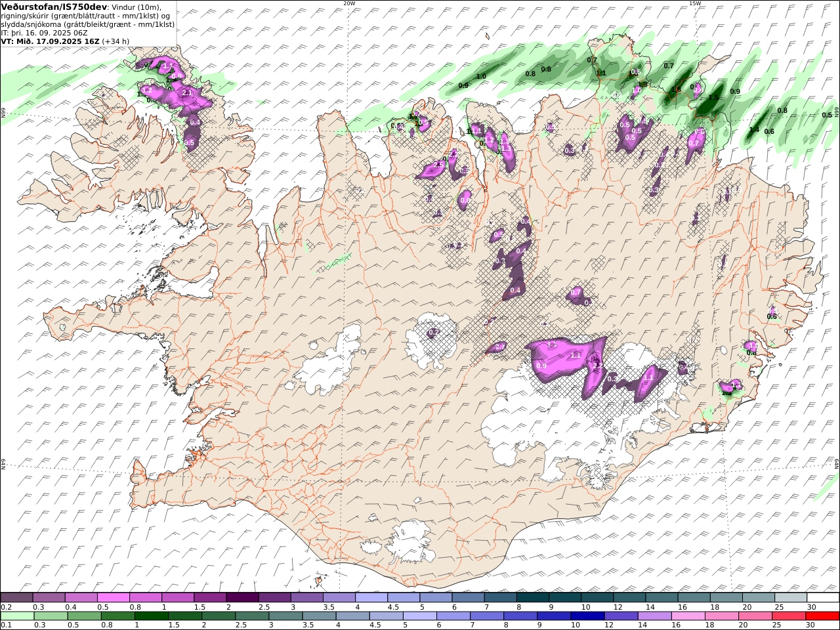840x630 pixels.
Task: Click the '20W' longitude label at top
Action: (x=350, y=3)
